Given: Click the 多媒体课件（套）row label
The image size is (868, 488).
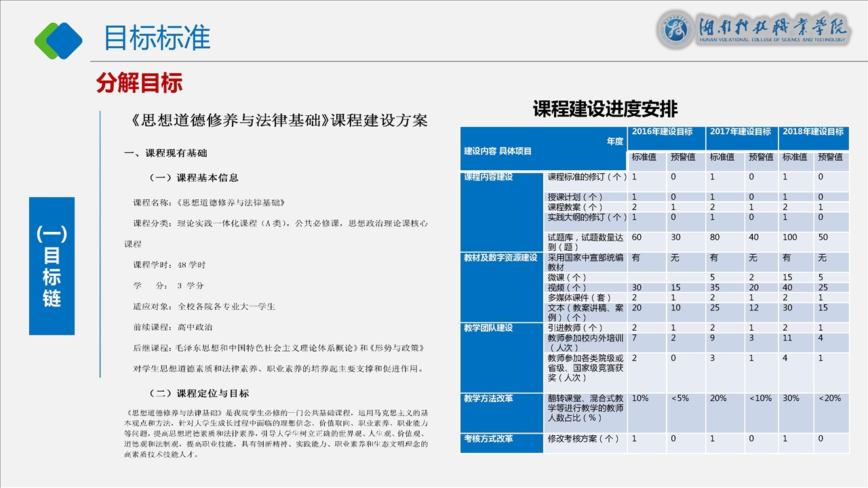Looking at the screenshot, I should pyautogui.click(x=579, y=298).
